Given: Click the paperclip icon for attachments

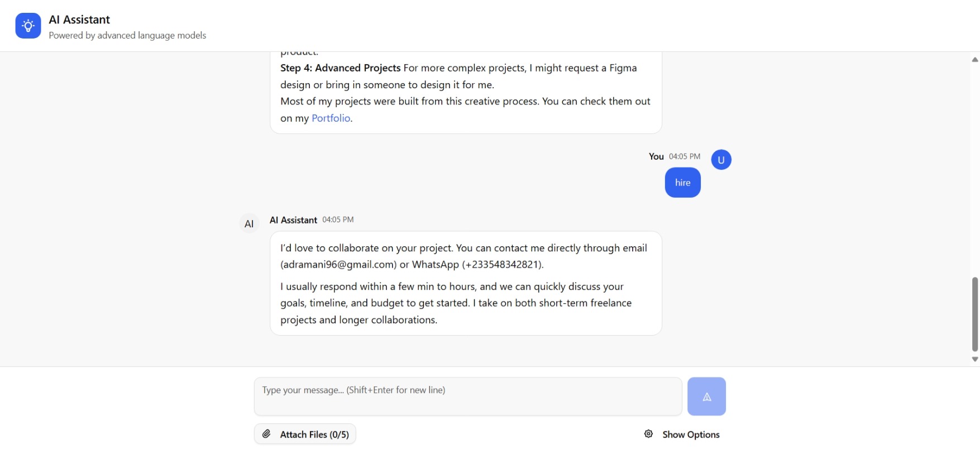Looking at the screenshot, I should (x=267, y=434).
